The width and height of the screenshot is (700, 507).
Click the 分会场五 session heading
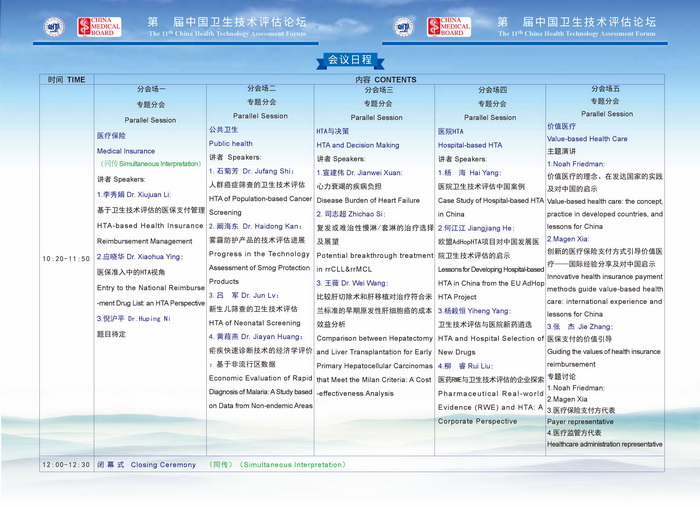click(x=605, y=89)
